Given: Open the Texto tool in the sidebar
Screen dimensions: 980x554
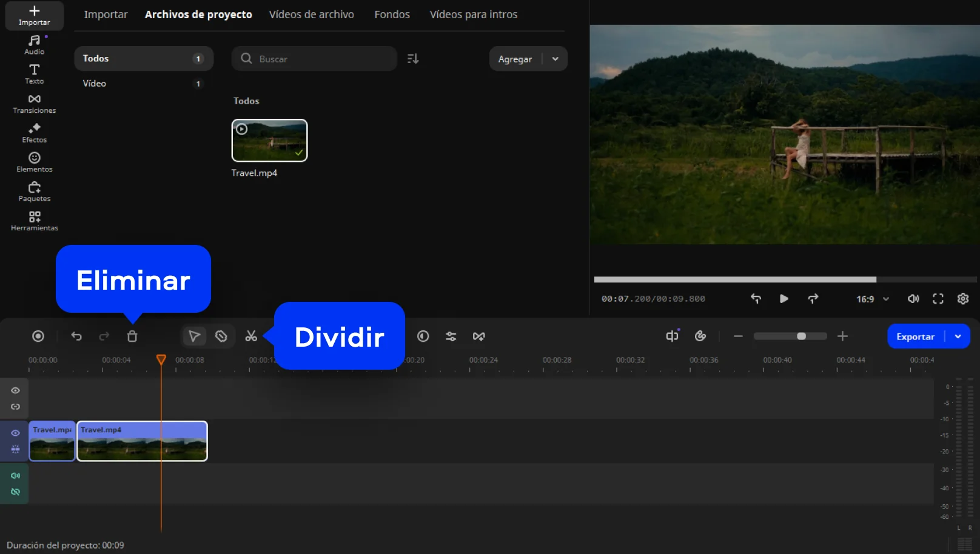Looking at the screenshot, I should tap(35, 74).
